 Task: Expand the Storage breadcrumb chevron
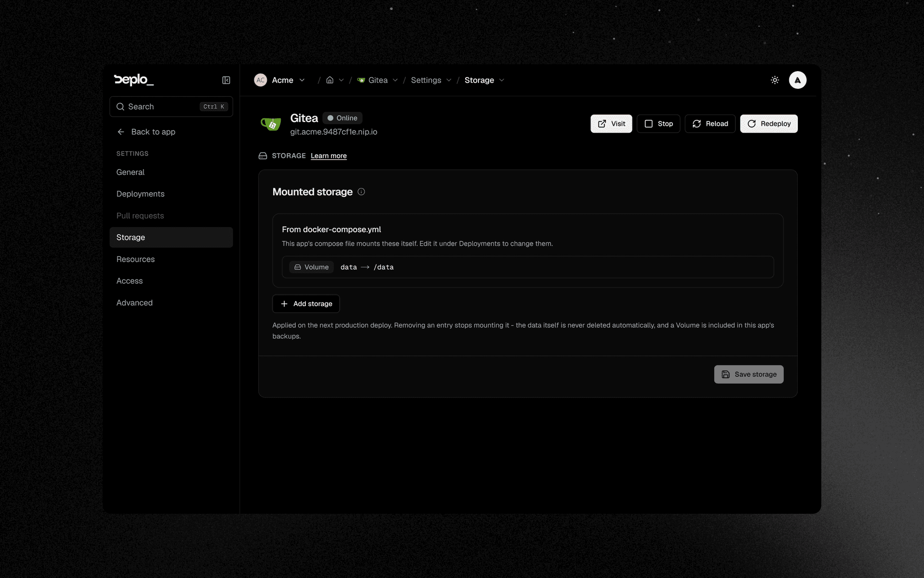tap(502, 80)
